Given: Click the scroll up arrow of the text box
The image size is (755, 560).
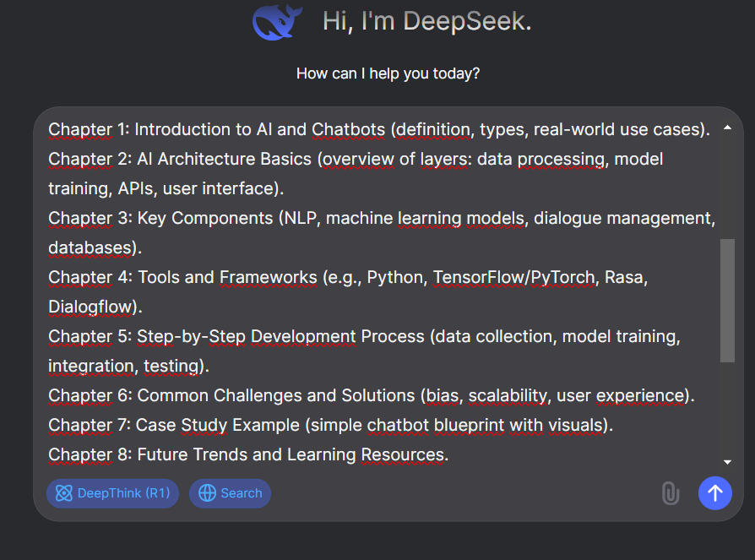Looking at the screenshot, I should pyautogui.click(x=728, y=128).
